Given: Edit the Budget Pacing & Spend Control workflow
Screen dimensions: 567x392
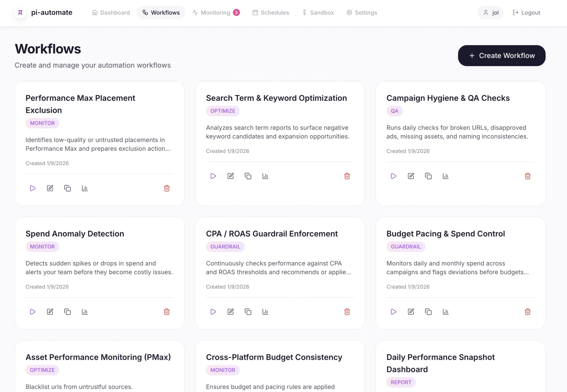Looking at the screenshot, I should point(411,311).
